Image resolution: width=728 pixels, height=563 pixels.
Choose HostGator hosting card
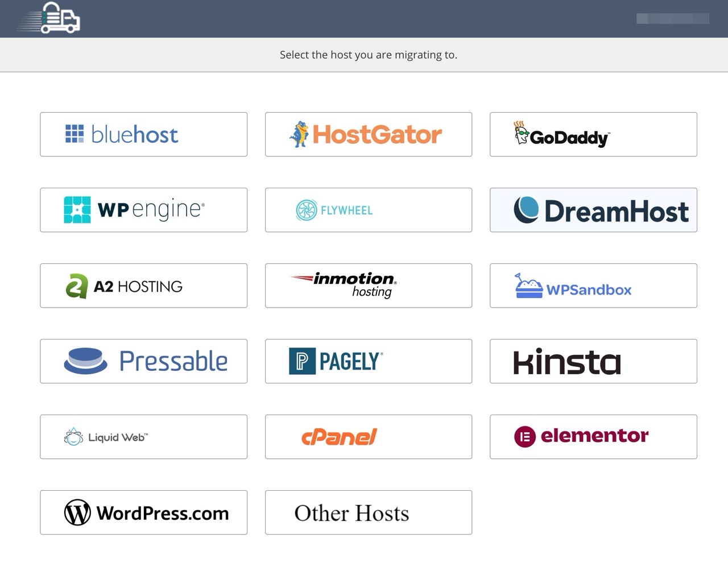[369, 134]
